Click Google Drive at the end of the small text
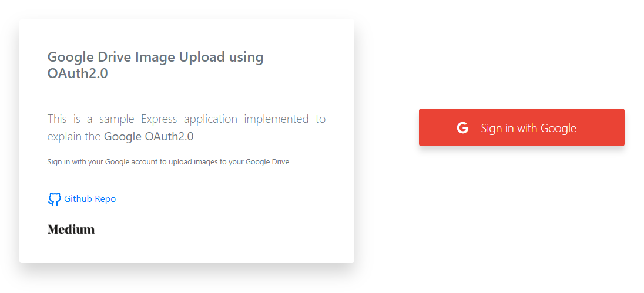 267,161
